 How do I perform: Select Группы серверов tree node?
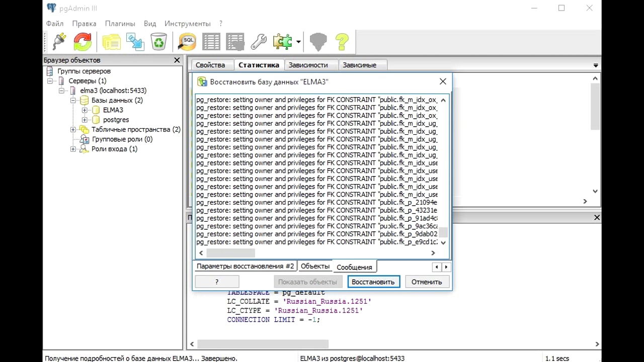click(x=84, y=71)
